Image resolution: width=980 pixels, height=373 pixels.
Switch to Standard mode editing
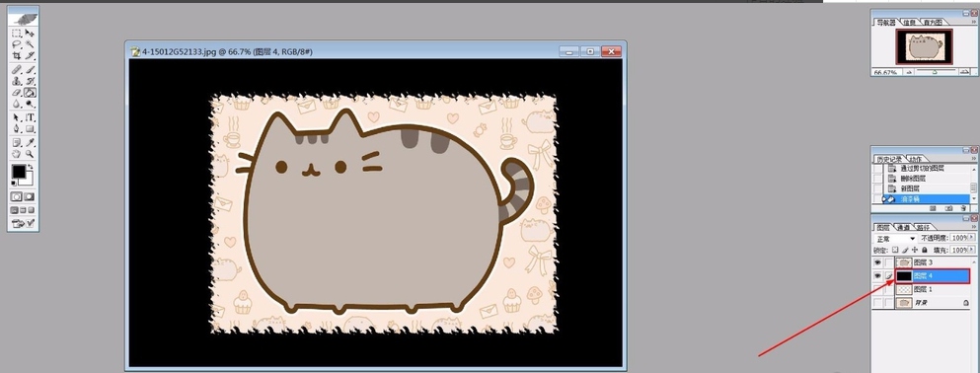(x=17, y=196)
